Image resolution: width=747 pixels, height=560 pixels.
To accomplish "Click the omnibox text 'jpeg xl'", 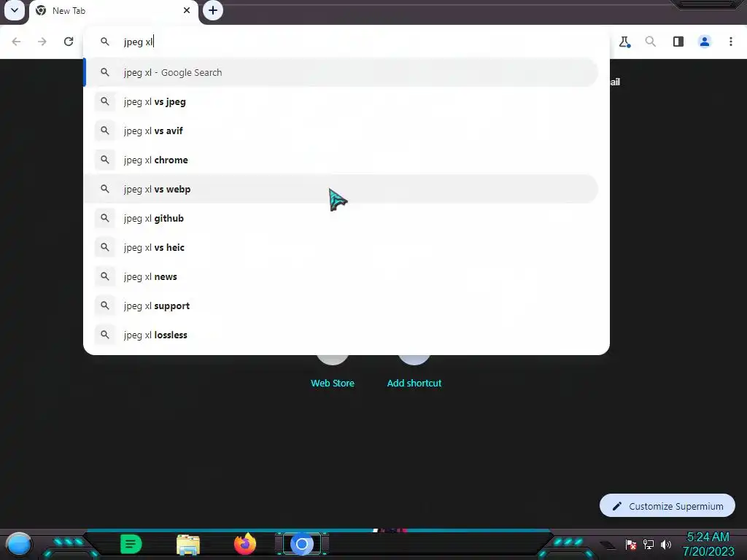I will (x=138, y=42).
